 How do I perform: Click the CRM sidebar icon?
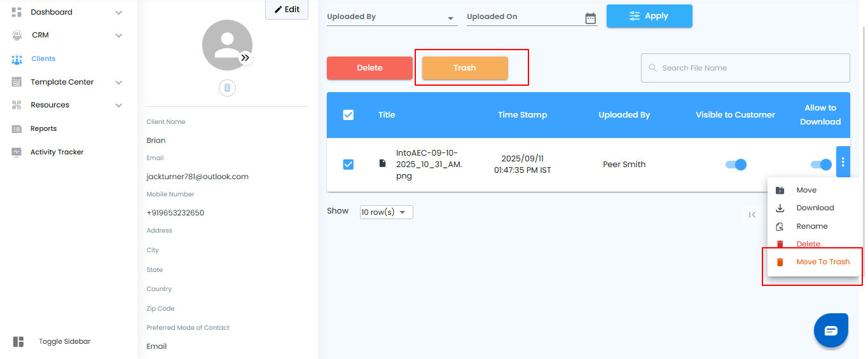tap(17, 35)
